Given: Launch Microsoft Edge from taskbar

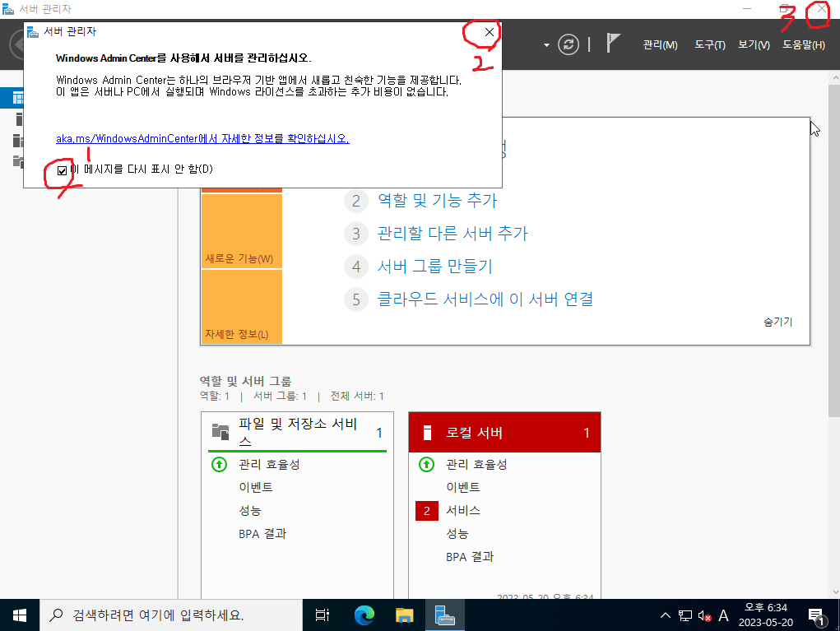Looking at the screenshot, I should [364, 615].
